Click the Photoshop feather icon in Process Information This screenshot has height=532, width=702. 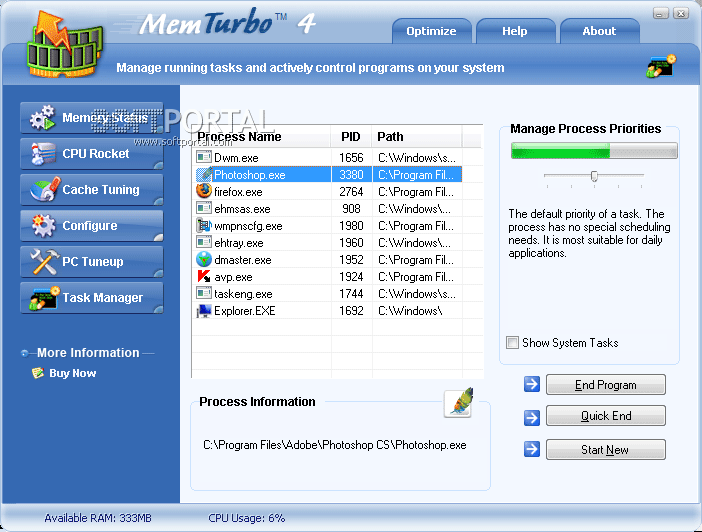pos(458,403)
